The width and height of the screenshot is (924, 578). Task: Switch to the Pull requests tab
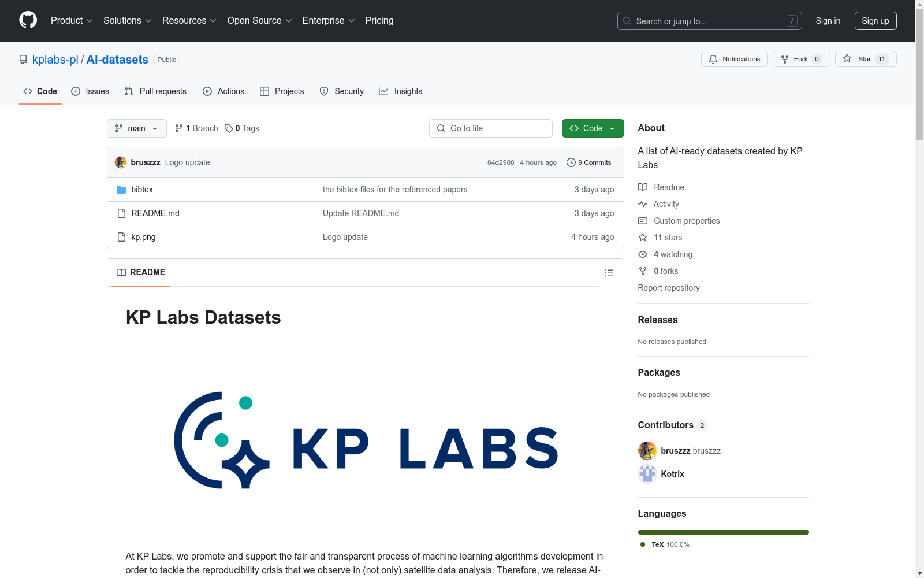pyautogui.click(x=155, y=91)
